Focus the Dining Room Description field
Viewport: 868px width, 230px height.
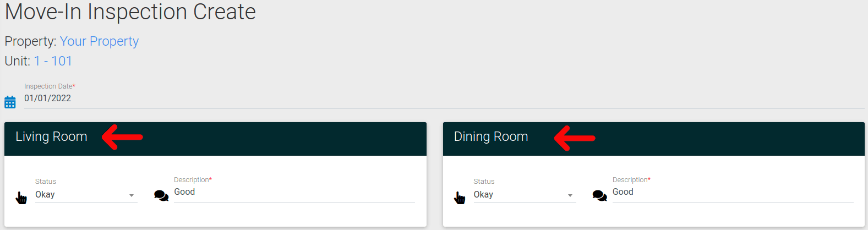click(733, 192)
